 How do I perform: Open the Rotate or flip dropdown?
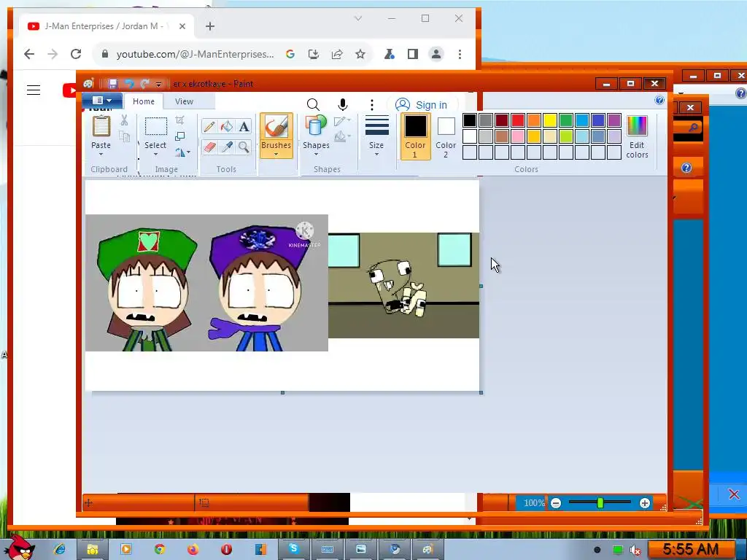(182, 152)
